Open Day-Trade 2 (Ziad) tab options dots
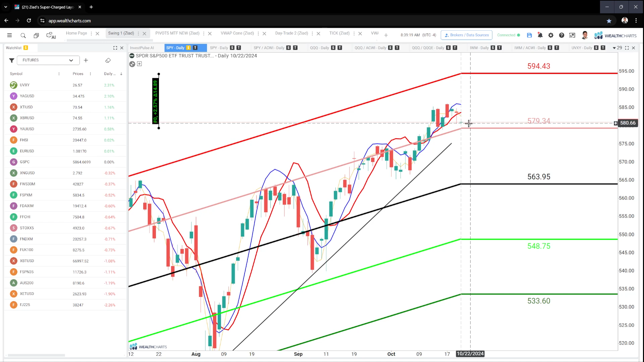The width and height of the screenshot is (644, 362). (x=312, y=34)
